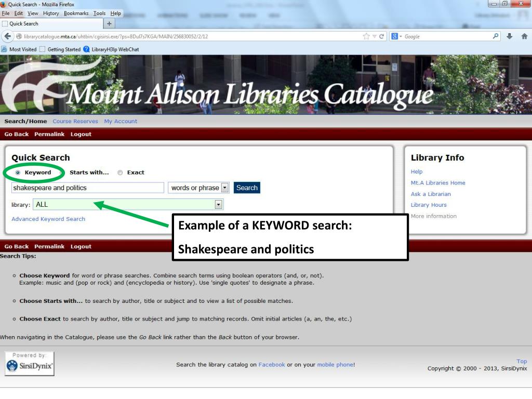Click the Most Visited bookmark icon

click(x=4, y=49)
